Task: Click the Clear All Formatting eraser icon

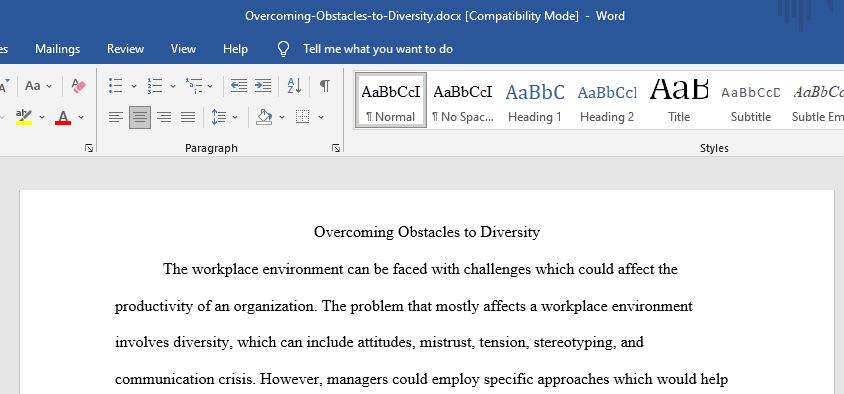Action: (x=79, y=86)
